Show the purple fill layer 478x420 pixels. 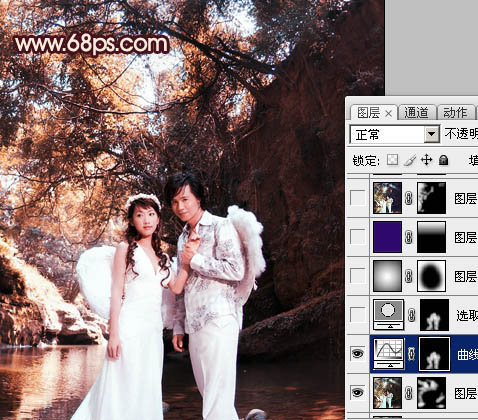pos(357,237)
